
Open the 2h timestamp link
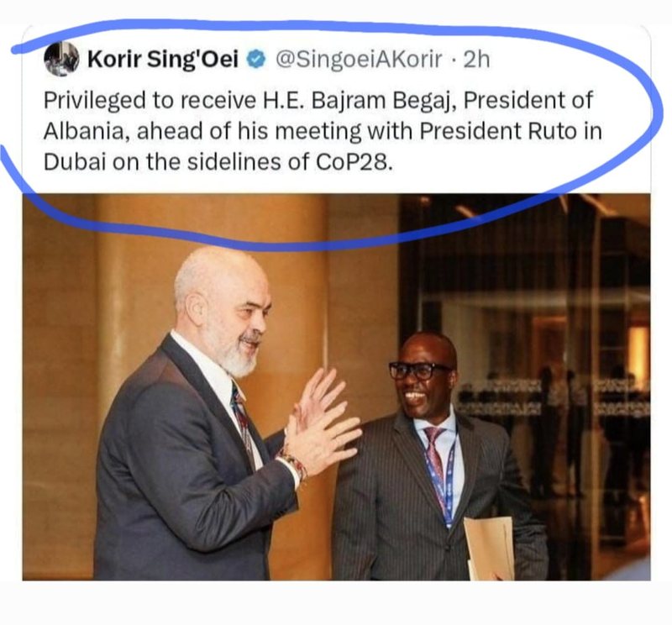(x=476, y=59)
